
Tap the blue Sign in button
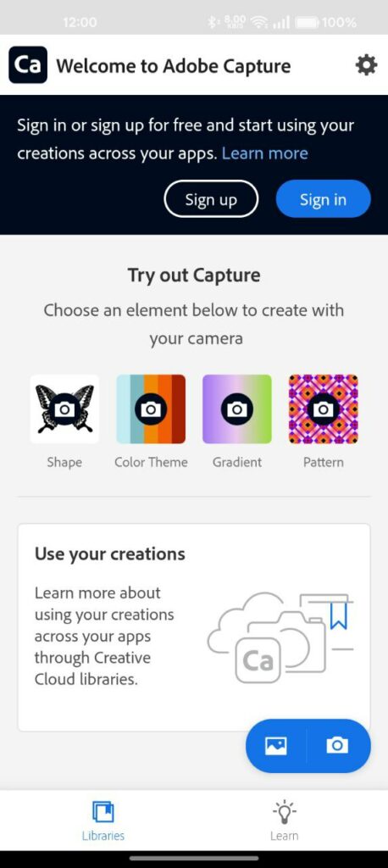coord(324,199)
